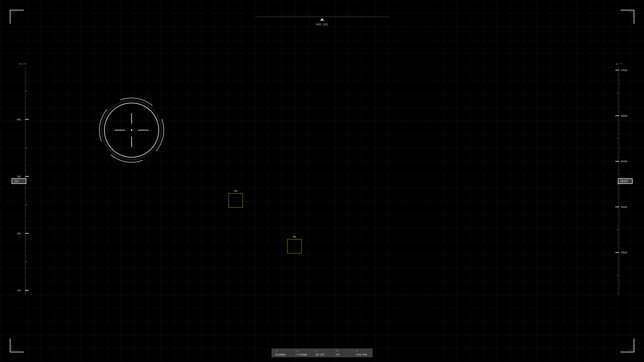Click the TRK 197 value in data bar
The height and width of the screenshot is (362, 644).
[x=337, y=354]
